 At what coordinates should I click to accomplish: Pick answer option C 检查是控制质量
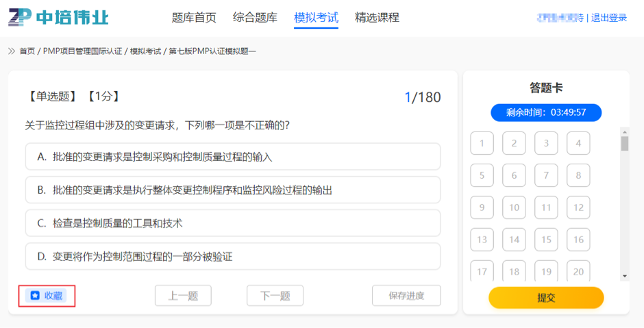click(232, 223)
